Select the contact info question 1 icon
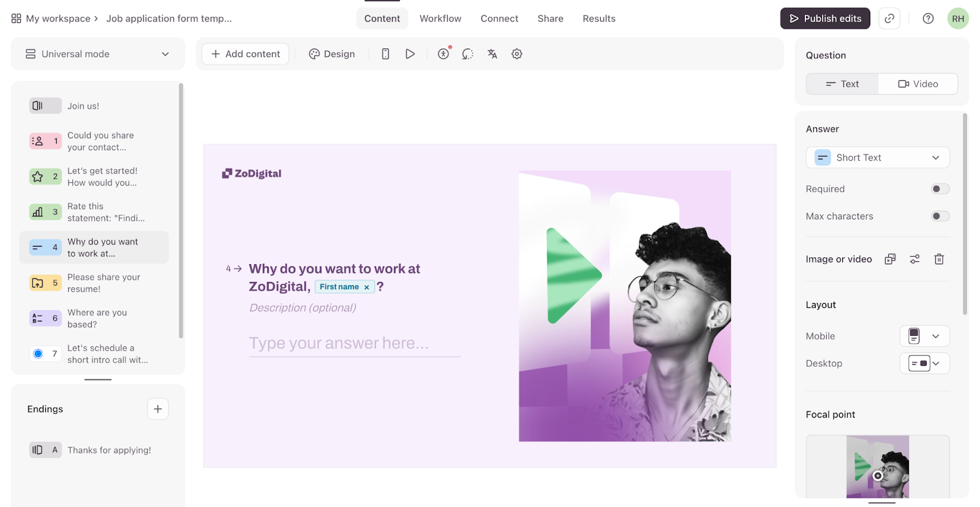Viewport: 980px width, 507px height. (x=45, y=141)
